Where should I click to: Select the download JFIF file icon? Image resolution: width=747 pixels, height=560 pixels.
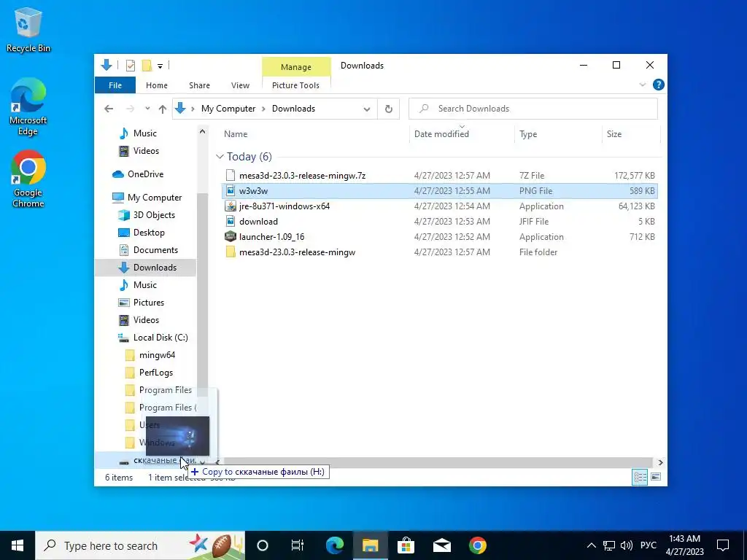point(231,222)
